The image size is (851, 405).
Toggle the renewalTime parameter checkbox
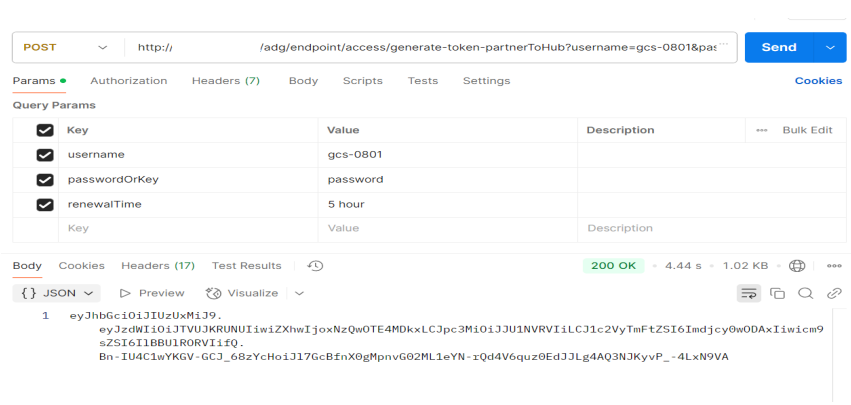pos(44,205)
